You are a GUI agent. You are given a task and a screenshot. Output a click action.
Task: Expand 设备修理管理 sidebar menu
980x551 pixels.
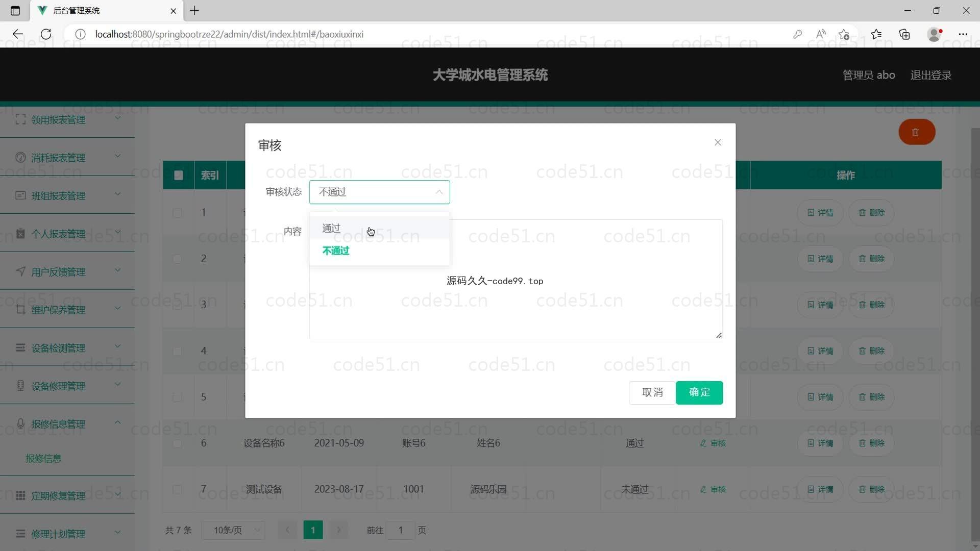coord(67,386)
